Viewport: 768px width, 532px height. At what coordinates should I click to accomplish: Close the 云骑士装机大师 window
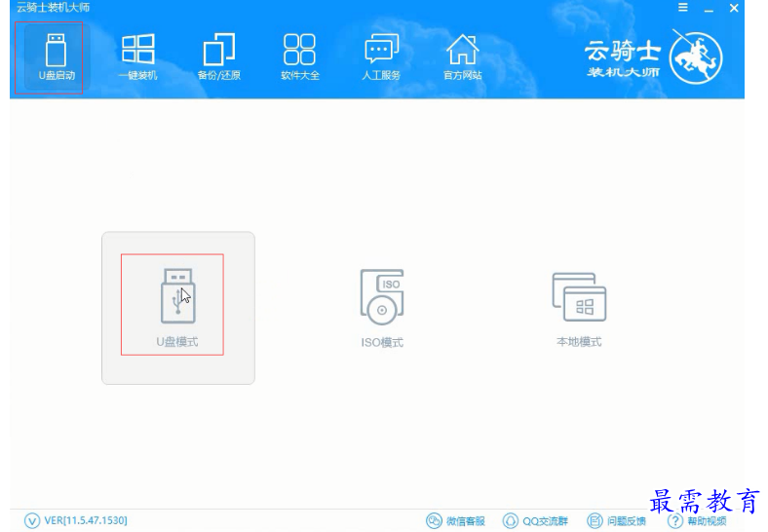734,8
